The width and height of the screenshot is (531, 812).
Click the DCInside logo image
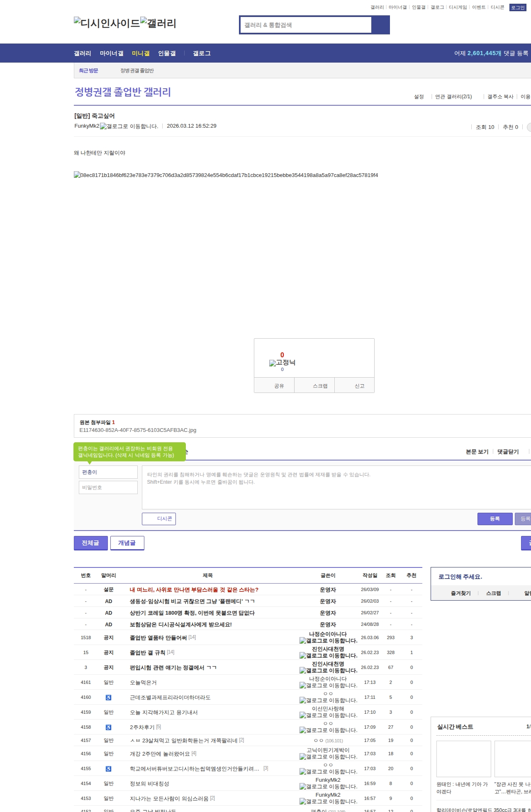(x=107, y=23)
